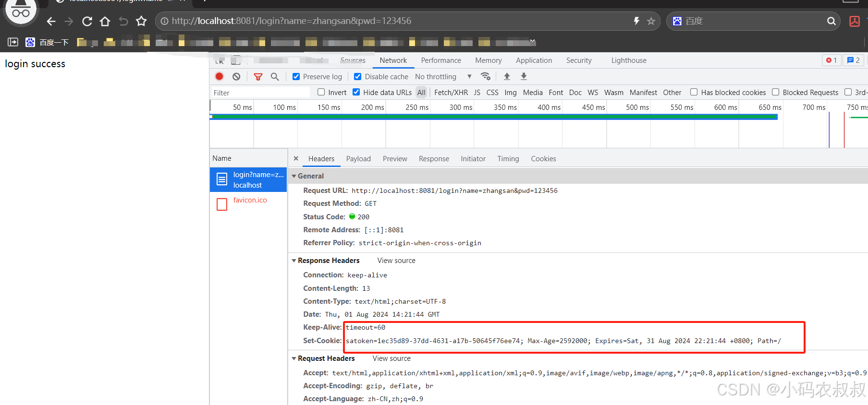
Task: Click the green bar in the timeline overview
Action: click(x=494, y=117)
